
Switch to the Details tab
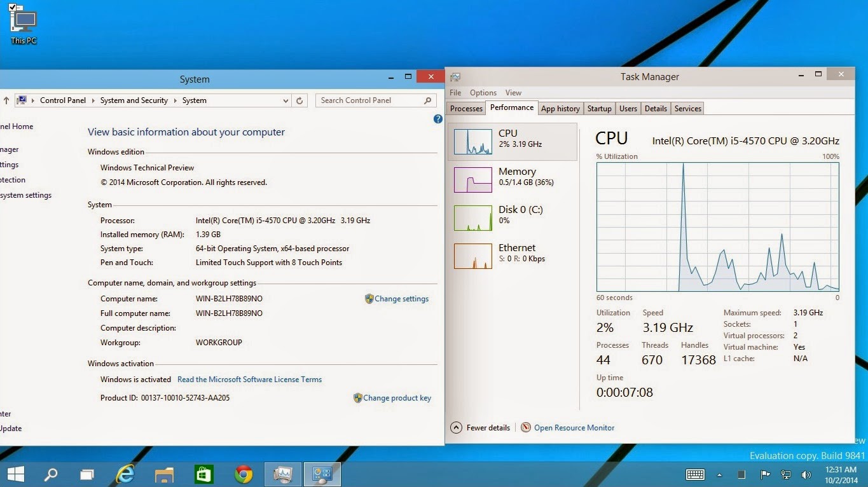(x=656, y=109)
